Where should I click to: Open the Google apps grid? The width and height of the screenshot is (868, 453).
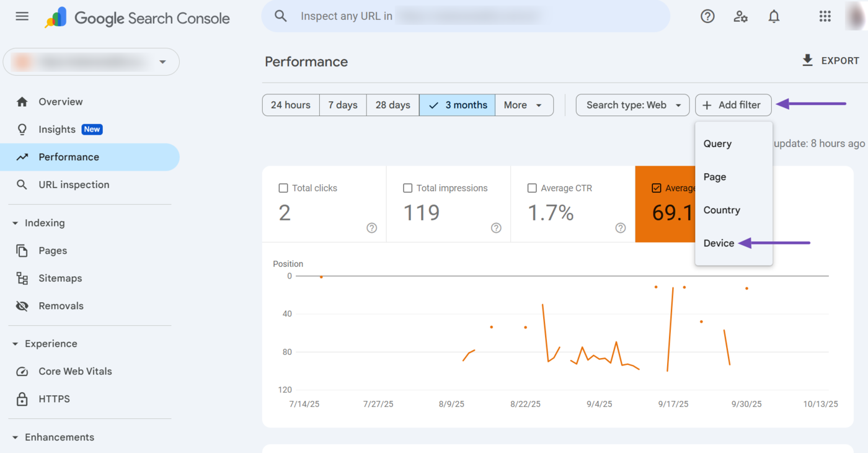(x=825, y=17)
